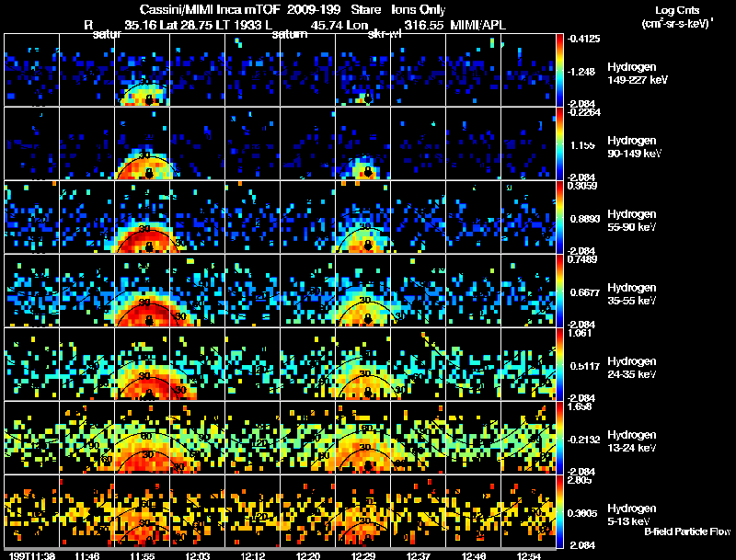Select the 199T11:38 time axis label

click(32, 555)
